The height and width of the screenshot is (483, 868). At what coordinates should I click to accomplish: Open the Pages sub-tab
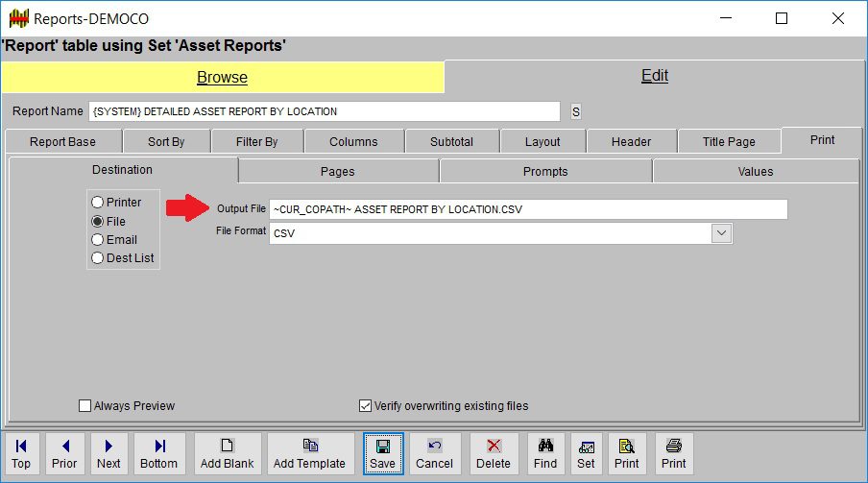(x=337, y=172)
